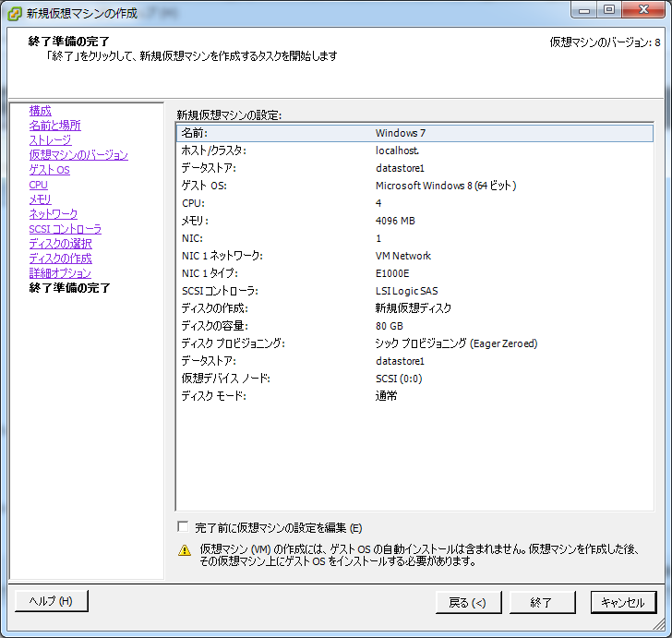This screenshot has height=638, width=672.
Task: Open the 詳細オプション step link
Action: [x=60, y=273]
